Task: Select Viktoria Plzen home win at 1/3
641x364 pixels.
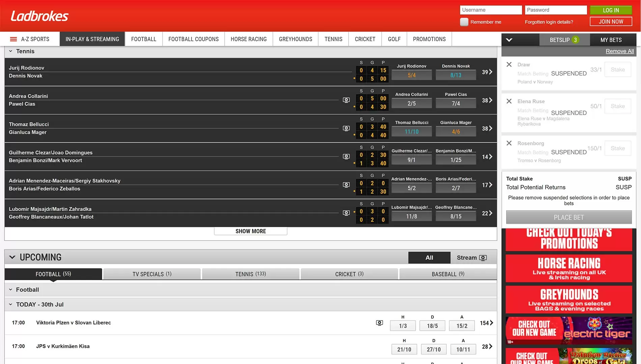Action: pyautogui.click(x=403, y=326)
